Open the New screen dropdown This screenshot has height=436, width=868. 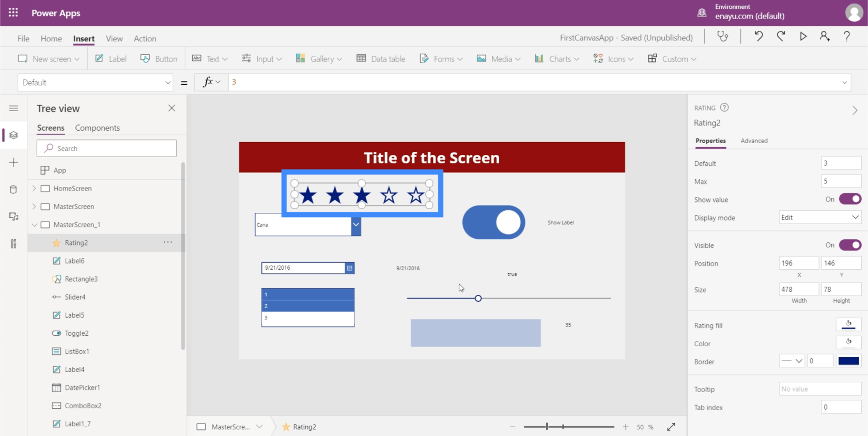49,59
